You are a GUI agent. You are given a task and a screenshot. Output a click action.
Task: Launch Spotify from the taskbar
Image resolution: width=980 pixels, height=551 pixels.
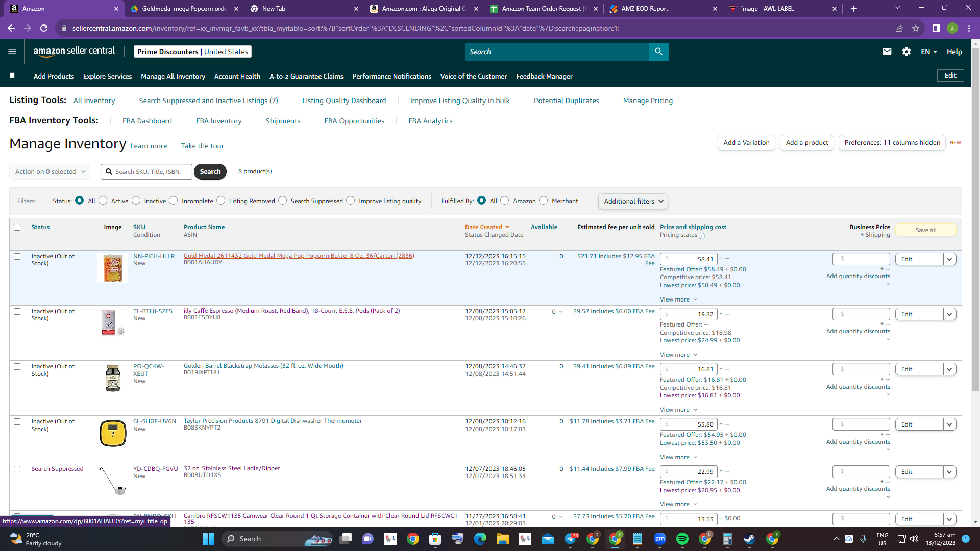coord(682,539)
